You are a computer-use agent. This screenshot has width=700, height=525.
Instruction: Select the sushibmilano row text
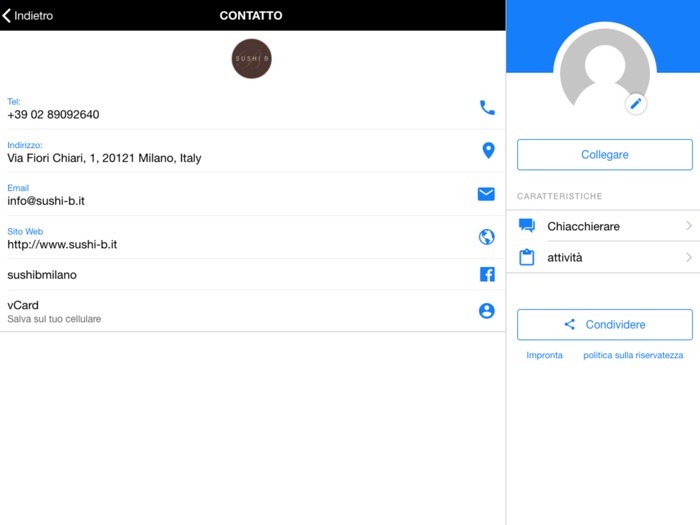click(42, 275)
